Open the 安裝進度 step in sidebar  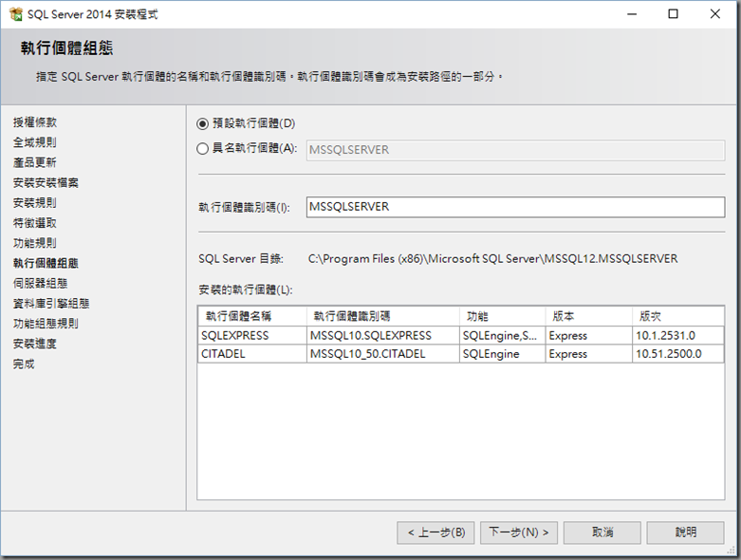click(x=35, y=344)
